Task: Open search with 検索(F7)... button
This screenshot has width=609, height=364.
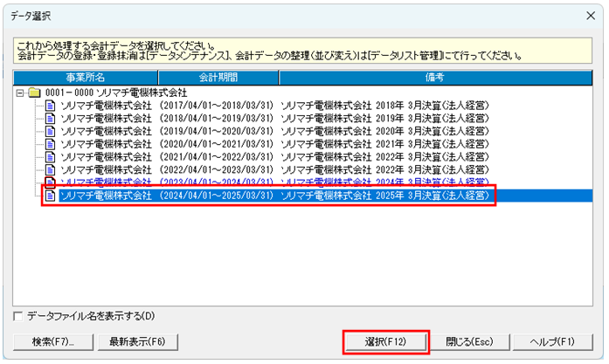Action: point(53,342)
